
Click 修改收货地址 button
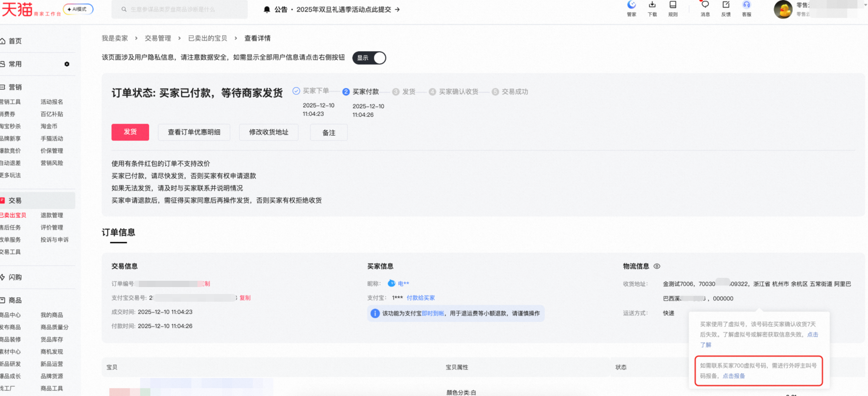tap(269, 132)
